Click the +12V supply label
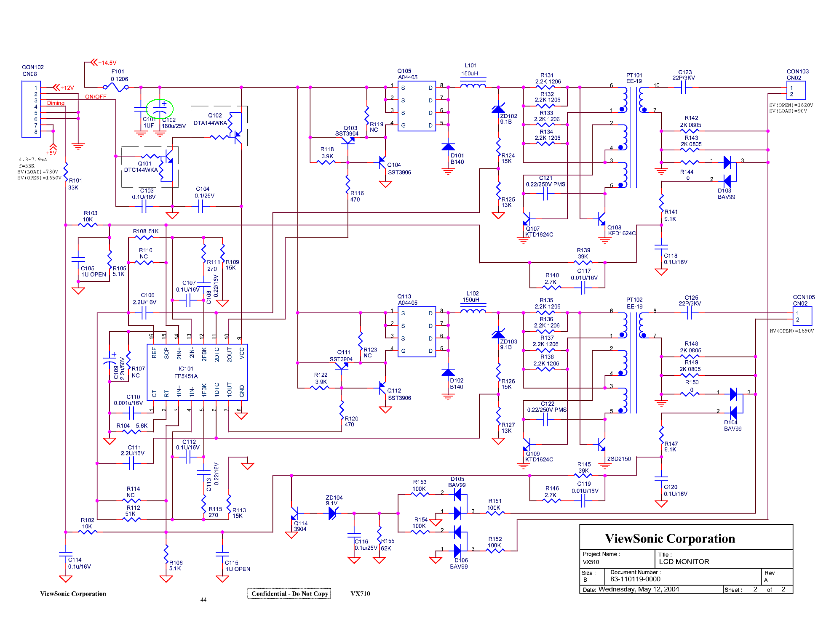Image resolution: width=834 pixels, height=644 pixels. 67,88
